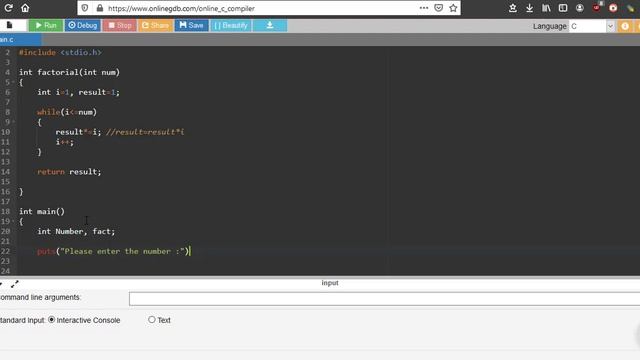The image size is (640, 360).
Task: Click the "input" panel heading
Action: tap(330, 283)
